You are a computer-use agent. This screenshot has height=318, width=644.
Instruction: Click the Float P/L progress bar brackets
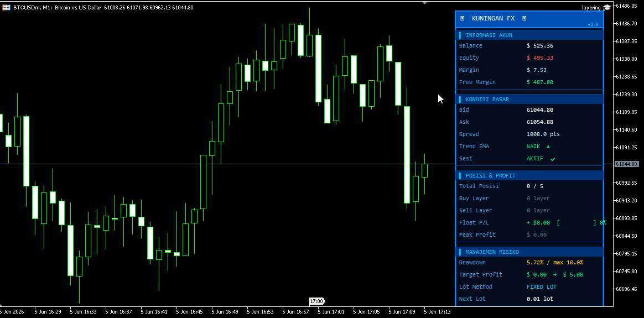577,223
